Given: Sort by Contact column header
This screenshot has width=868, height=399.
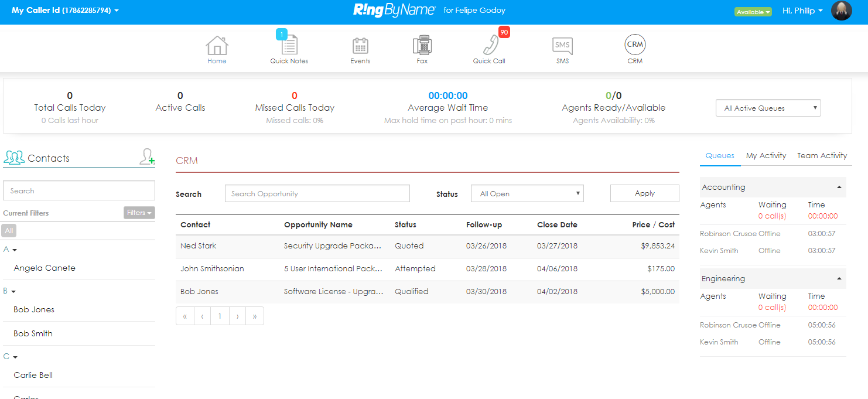Looking at the screenshot, I should point(196,224).
